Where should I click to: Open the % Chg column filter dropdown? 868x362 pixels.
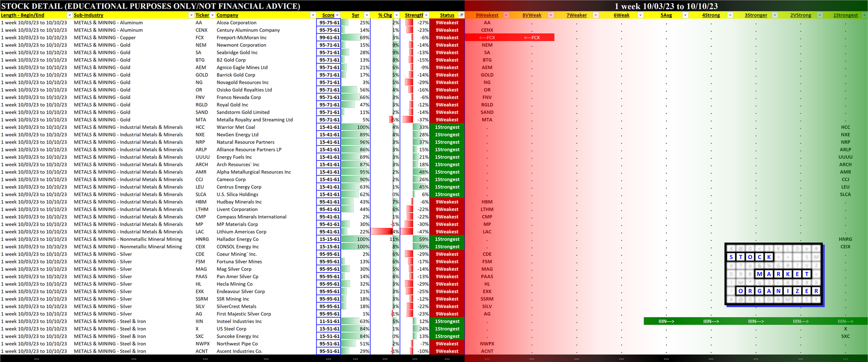[397, 15]
